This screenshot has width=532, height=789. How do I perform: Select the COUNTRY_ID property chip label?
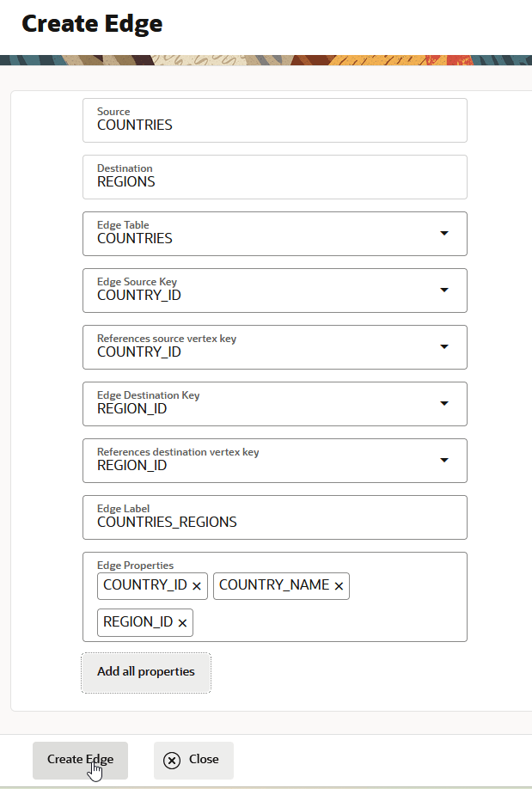pos(145,585)
